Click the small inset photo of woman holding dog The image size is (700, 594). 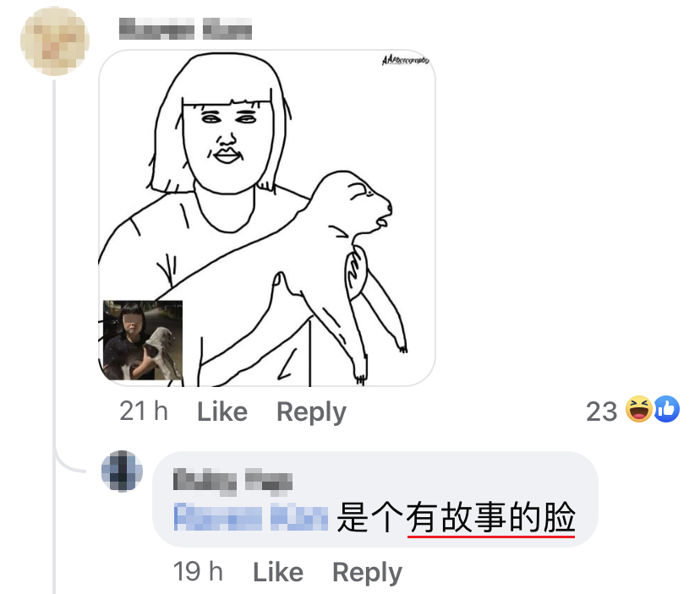143,340
